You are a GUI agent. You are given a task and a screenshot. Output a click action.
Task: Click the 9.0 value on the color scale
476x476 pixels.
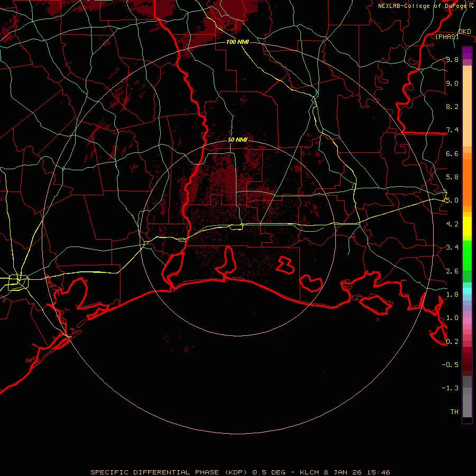pyautogui.click(x=452, y=83)
